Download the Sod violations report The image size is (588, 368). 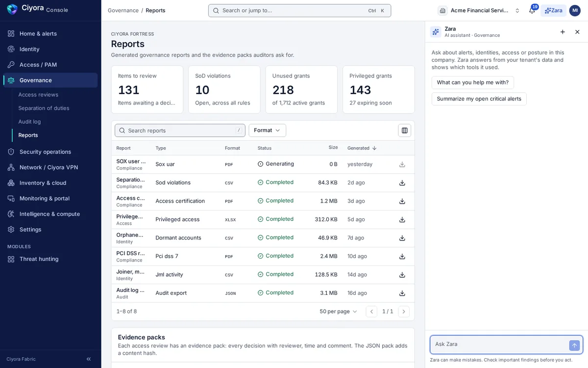pyautogui.click(x=402, y=183)
